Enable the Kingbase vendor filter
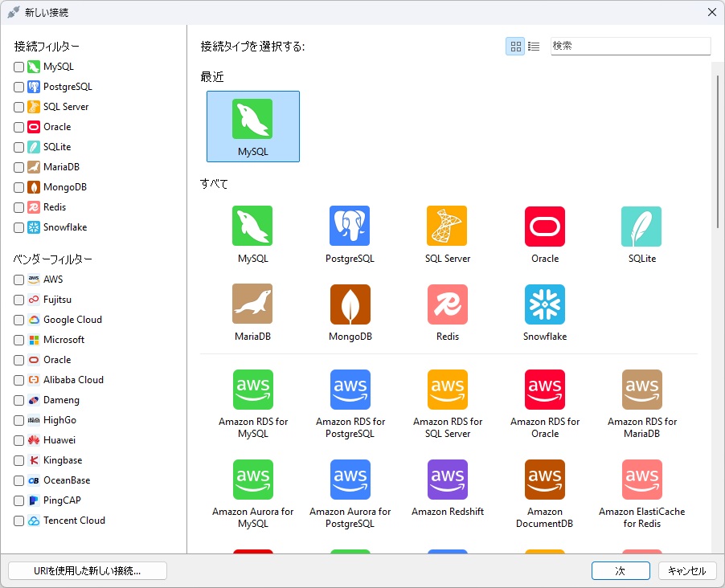Viewport: 725px width, 588px height. [19, 460]
